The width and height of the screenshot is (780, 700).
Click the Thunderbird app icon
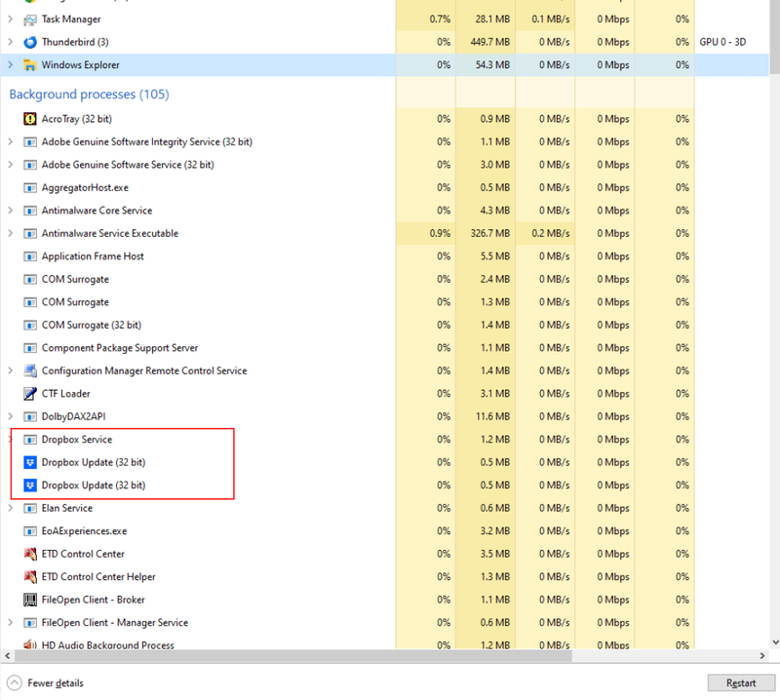30,42
